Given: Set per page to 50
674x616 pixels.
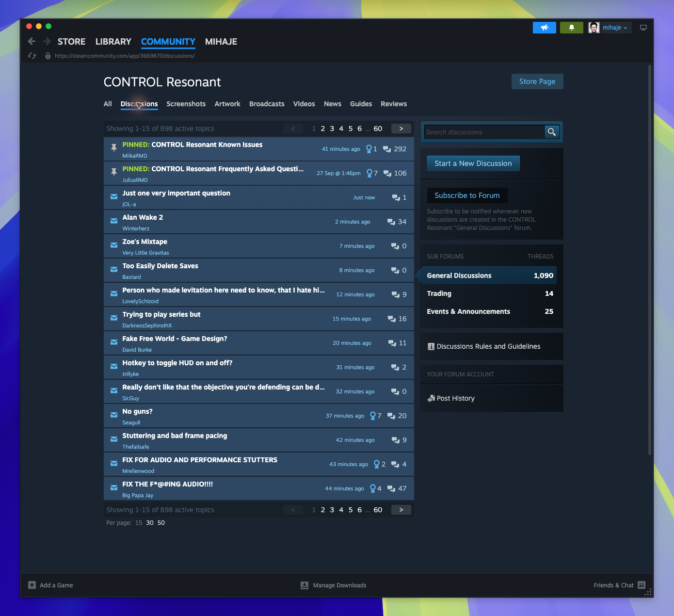Looking at the screenshot, I should pyautogui.click(x=161, y=523).
